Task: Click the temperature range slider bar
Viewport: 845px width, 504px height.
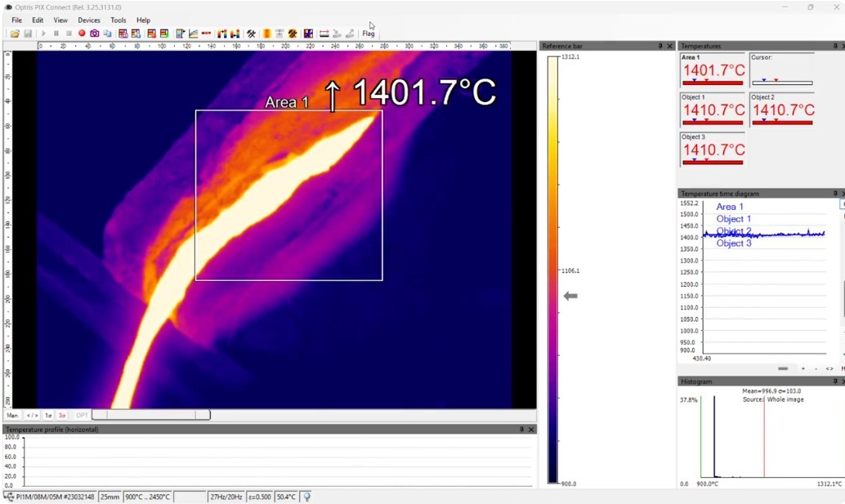Action: [x=151, y=415]
